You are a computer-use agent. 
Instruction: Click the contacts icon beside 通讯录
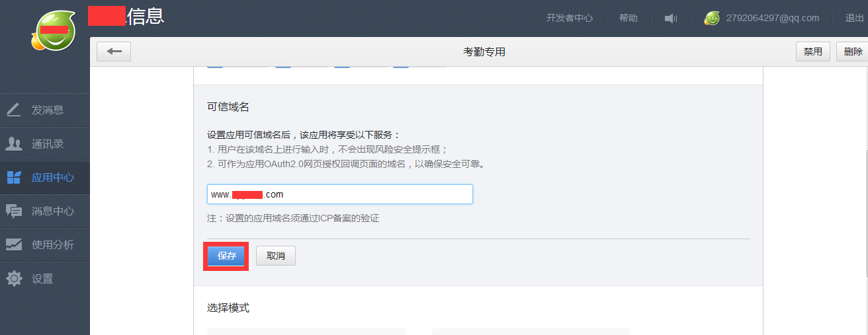pos(14,143)
